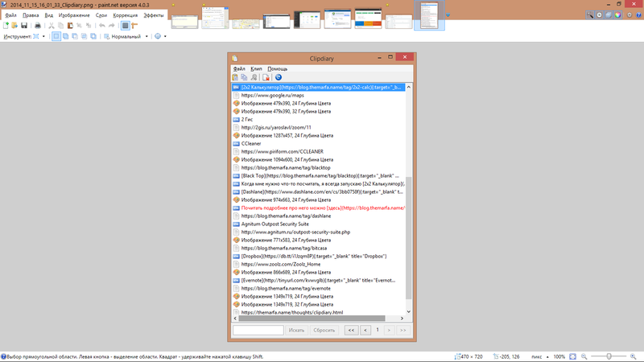Open Settings with the gear icon

(630, 15)
